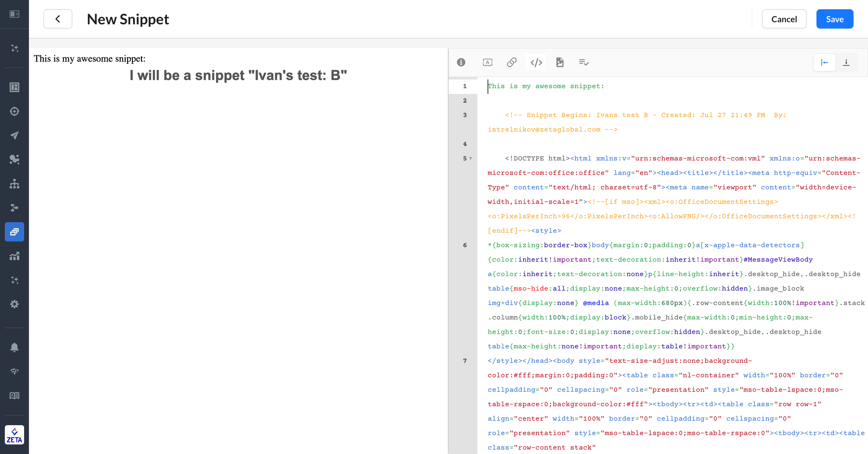Click the info icon in editor toolbar
868x454 pixels.
point(461,62)
